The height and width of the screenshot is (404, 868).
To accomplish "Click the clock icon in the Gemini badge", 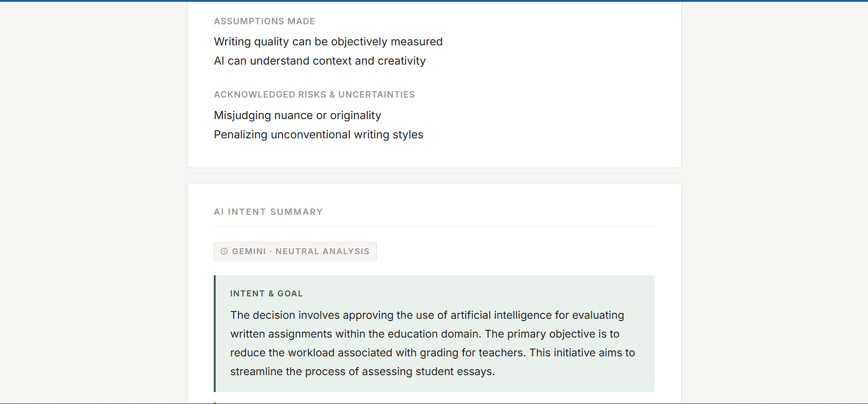I will [224, 251].
